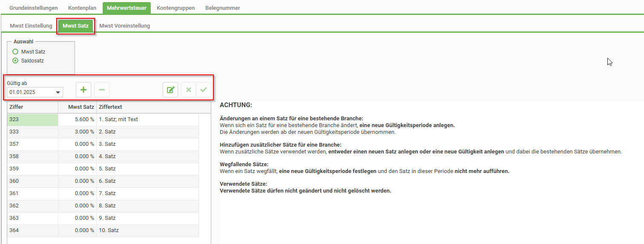Switch to the Grundeinstellungen tab
Screen dimensions: 644x244
(34, 8)
